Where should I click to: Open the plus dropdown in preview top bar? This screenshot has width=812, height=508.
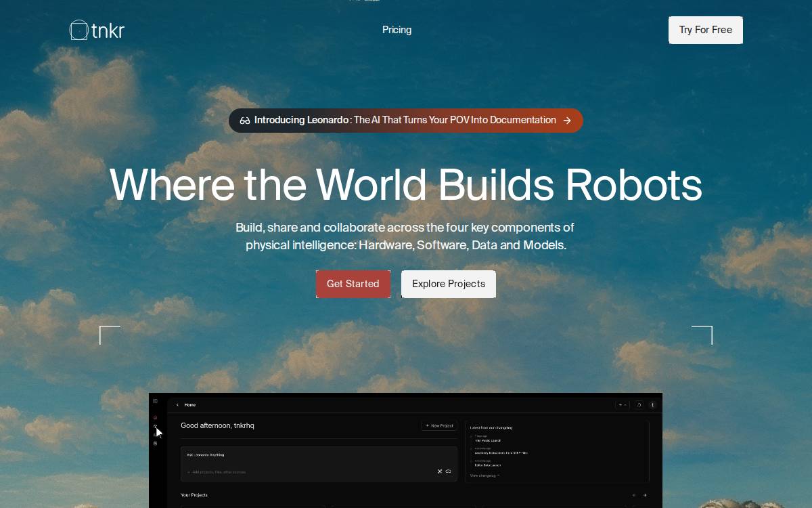tap(622, 405)
